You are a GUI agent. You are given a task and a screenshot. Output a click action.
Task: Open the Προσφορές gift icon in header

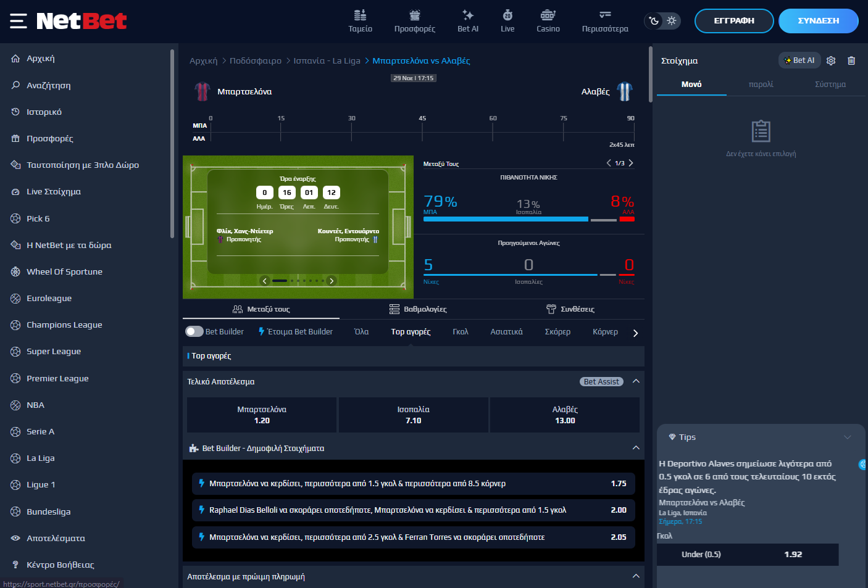[414, 15]
